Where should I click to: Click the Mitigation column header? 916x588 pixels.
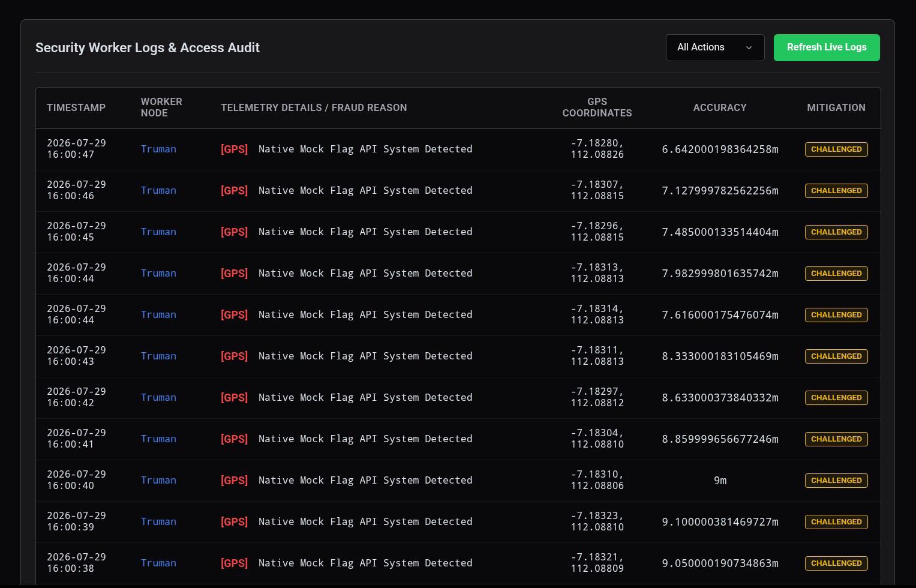click(x=836, y=107)
